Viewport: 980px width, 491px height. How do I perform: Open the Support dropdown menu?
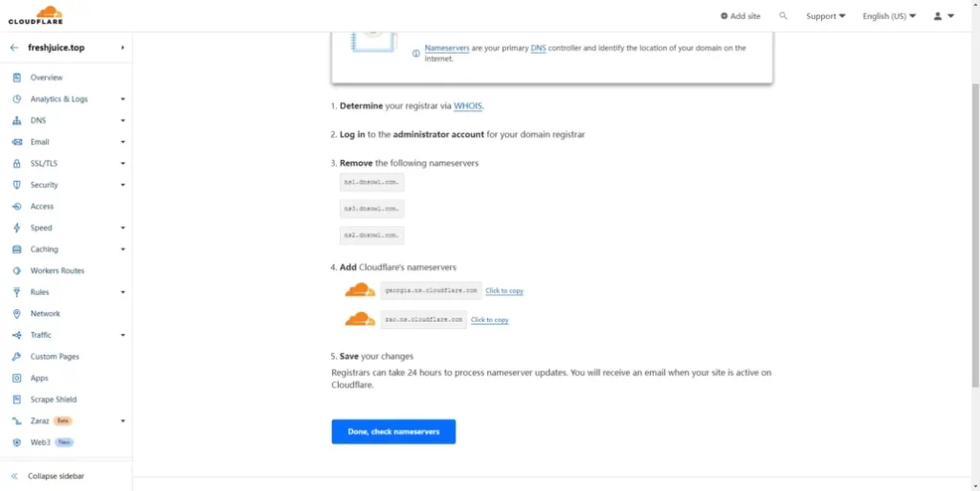pyautogui.click(x=826, y=16)
